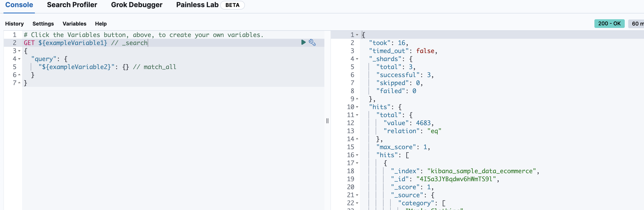Collapse hits total block at line 11
The image size is (644, 210).
(x=357, y=115)
